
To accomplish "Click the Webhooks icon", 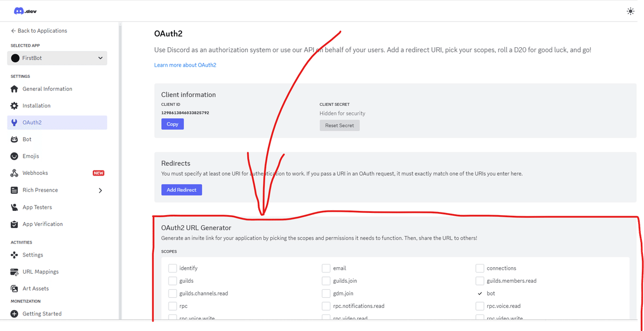I will pos(14,173).
